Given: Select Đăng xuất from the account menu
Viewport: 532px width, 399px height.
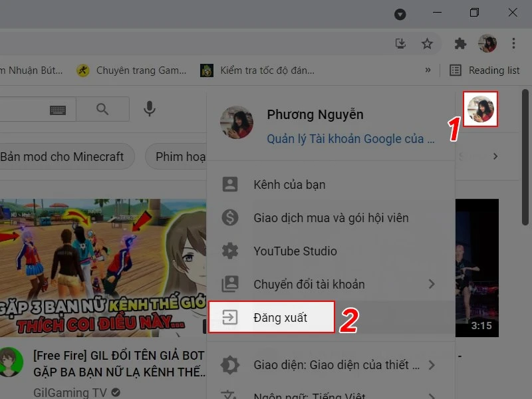Looking at the screenshot, I should [x=280, y=317].
